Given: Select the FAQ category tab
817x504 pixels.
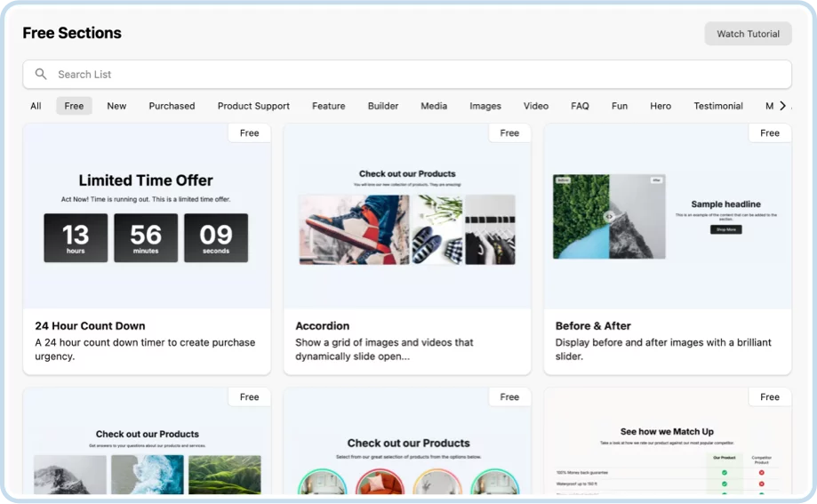Looking at the screenshot, I should point(580,106).
